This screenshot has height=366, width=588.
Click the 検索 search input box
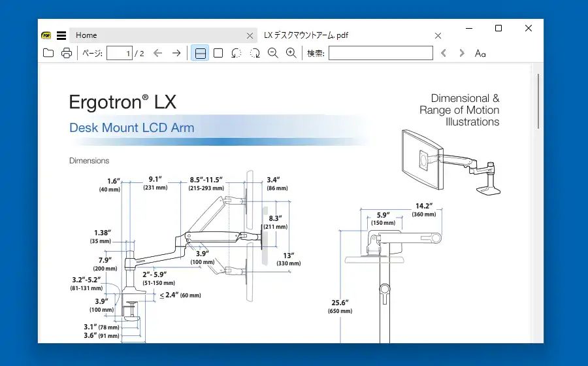click(381, 53)
